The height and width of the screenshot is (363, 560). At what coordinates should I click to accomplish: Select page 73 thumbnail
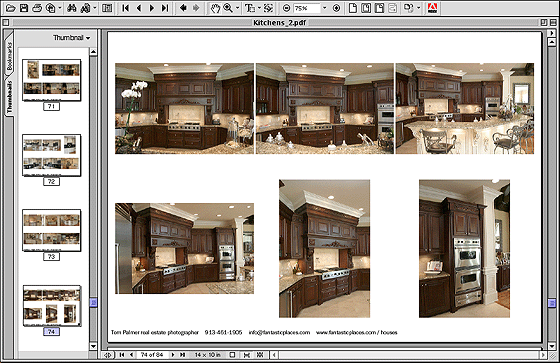51,230
